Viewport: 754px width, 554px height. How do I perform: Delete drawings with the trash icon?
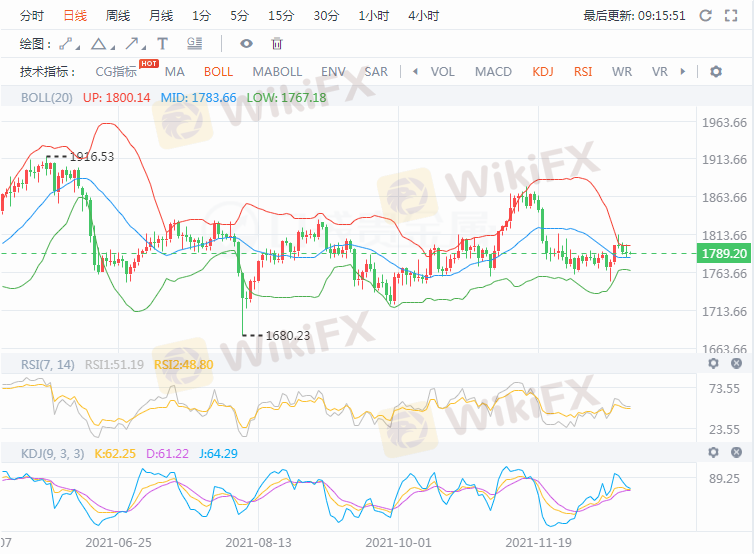pyautogui.click(x=277, y=44)
